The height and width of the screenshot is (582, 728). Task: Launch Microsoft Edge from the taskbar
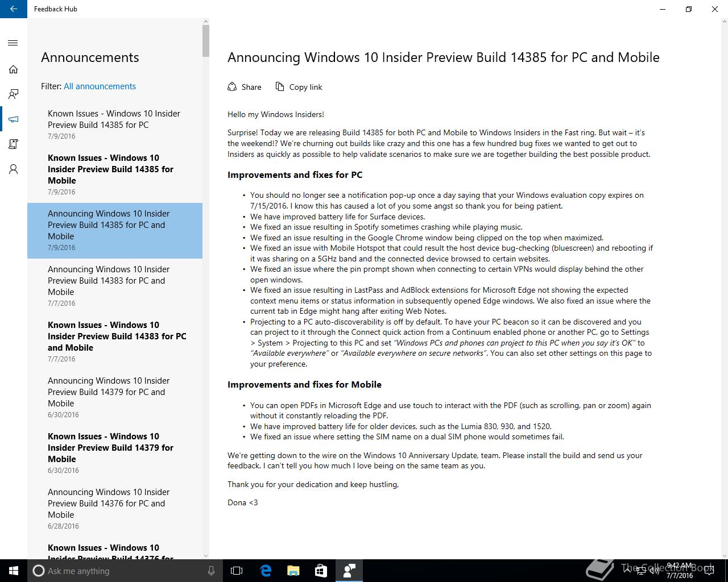coord(266,571)
